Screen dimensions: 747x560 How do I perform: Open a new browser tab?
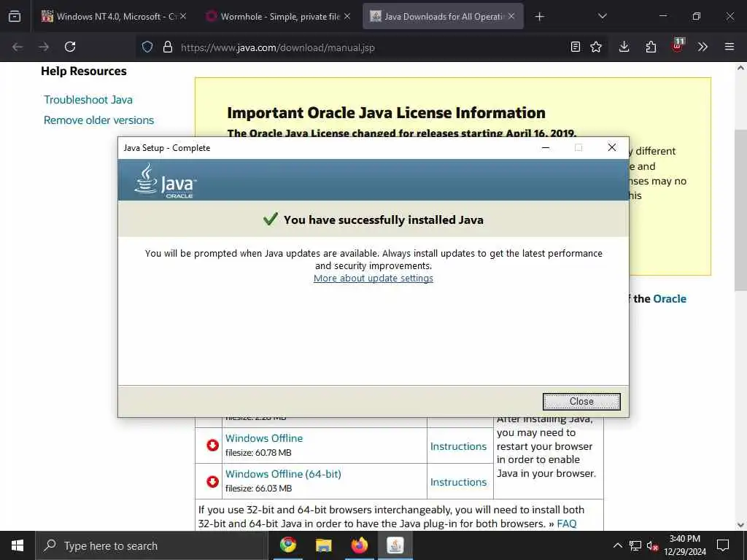pyautogui.click(x=539, y=17)
